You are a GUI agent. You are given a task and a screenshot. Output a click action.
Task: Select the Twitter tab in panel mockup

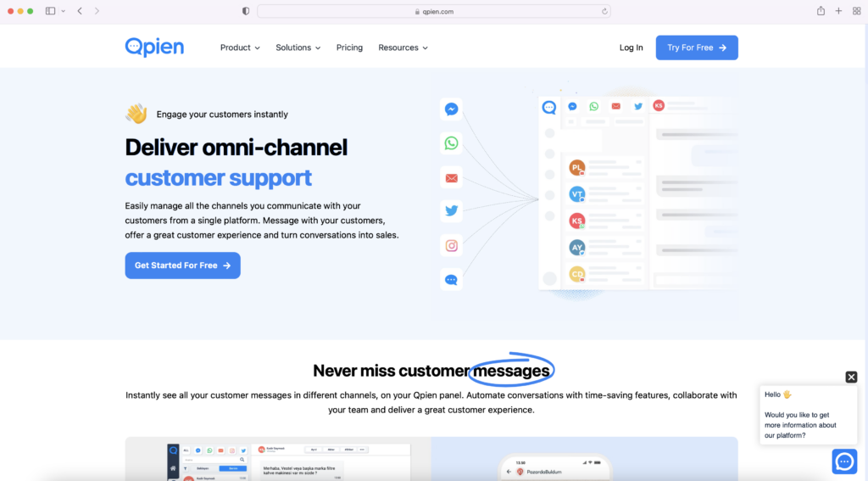pyautogui.click(x=638, y=106)
